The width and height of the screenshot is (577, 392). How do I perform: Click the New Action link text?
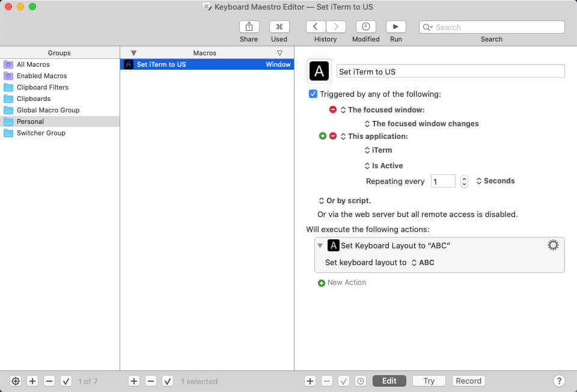pos(347,283)
